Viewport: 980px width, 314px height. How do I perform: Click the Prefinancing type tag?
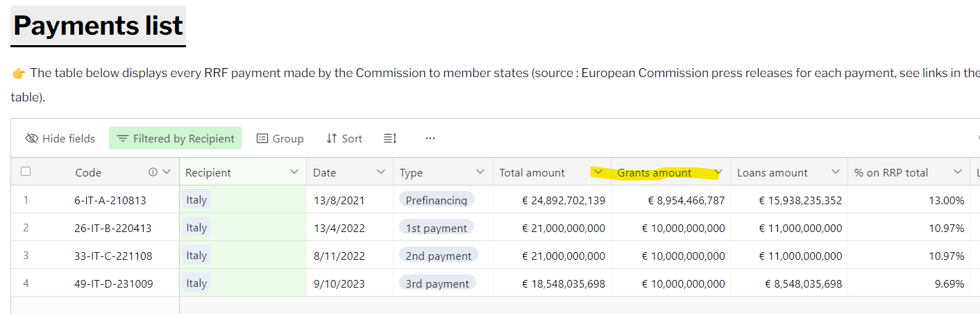click(437, 200)
